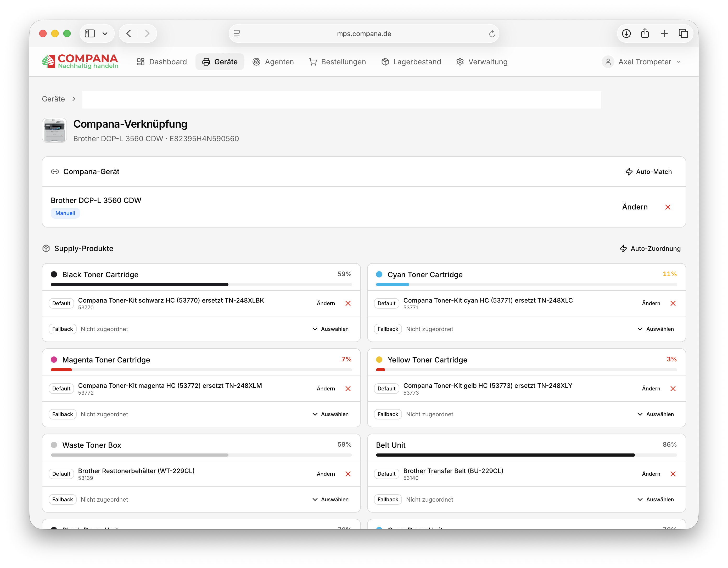Click the 53139 product number

pyautogui.click(x=86, y=478)
